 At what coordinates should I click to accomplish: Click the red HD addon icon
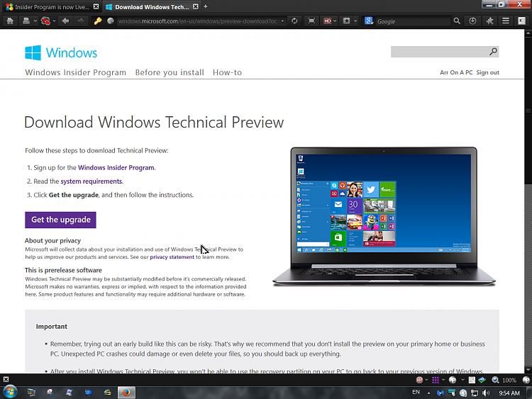pos(328,21)
